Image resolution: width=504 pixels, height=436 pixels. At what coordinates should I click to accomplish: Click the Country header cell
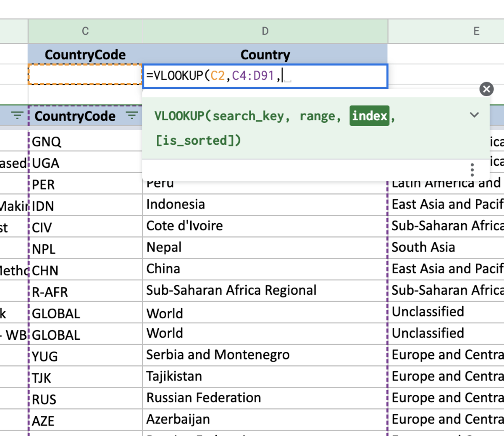pyautogui.click(x=265, y=54)
